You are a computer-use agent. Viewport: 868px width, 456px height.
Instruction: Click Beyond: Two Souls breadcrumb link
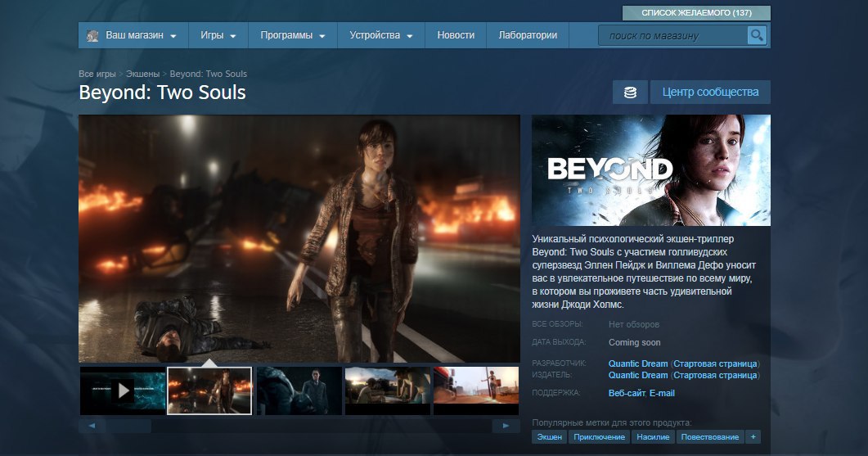point(208,74)
